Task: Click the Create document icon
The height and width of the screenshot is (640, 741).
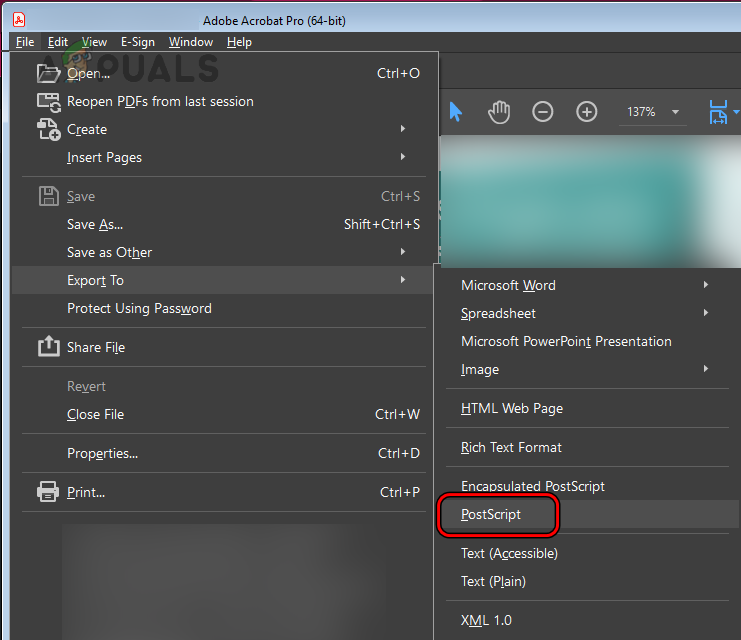Action: tap(48, 130)
